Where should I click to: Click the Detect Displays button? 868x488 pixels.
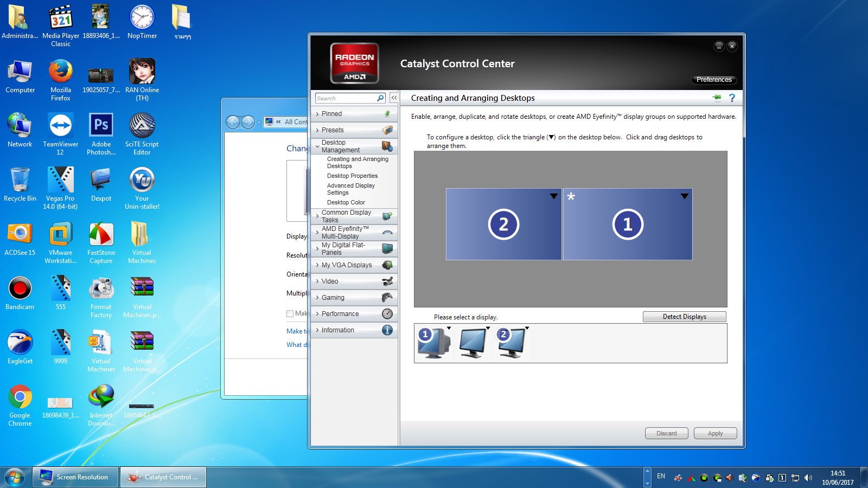tap(684, 317)
